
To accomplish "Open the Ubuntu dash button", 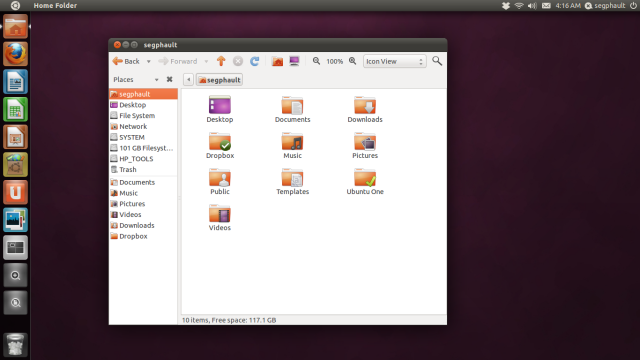I will tap(15, 5).
